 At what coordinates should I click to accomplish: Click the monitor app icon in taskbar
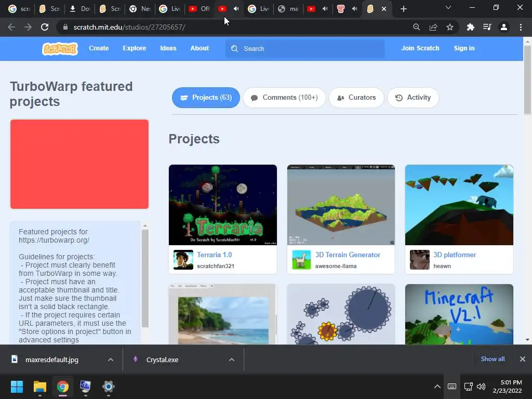(85, 387)
